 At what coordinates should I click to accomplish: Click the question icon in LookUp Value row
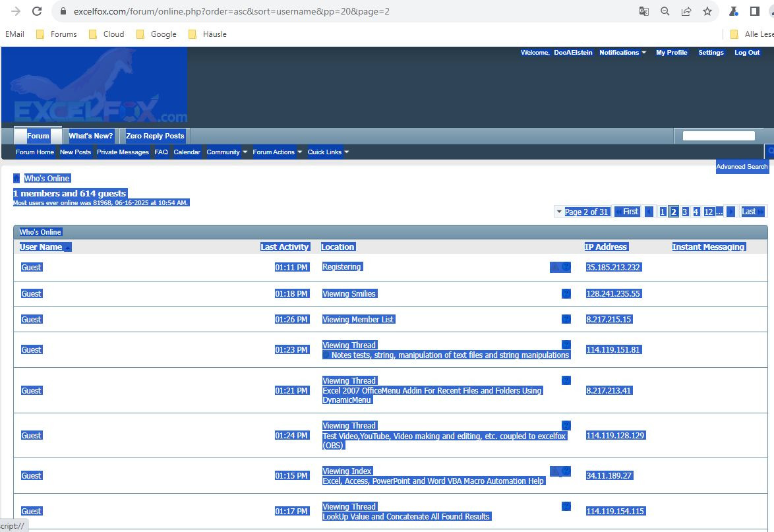(566, 506)
